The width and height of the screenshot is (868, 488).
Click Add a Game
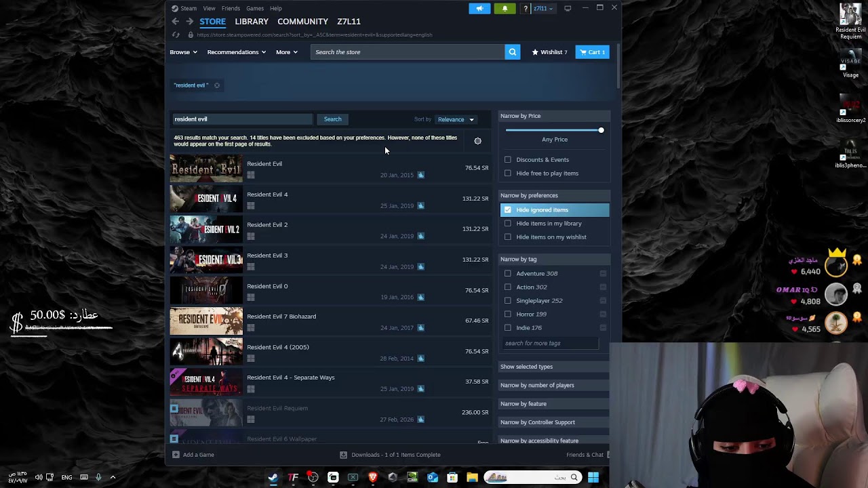pyautogui.click(x=193, y=455)
